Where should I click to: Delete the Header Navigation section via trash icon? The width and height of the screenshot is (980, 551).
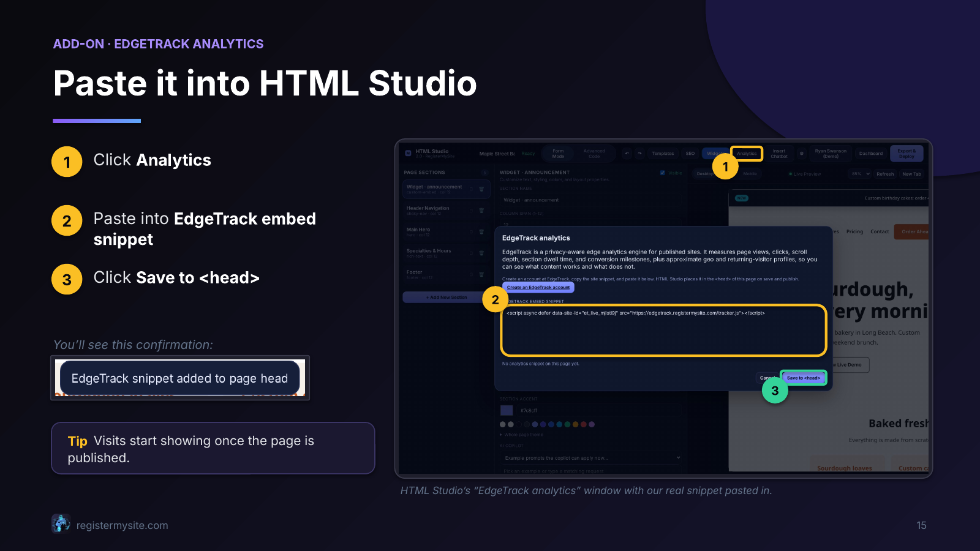coord(481,211)
